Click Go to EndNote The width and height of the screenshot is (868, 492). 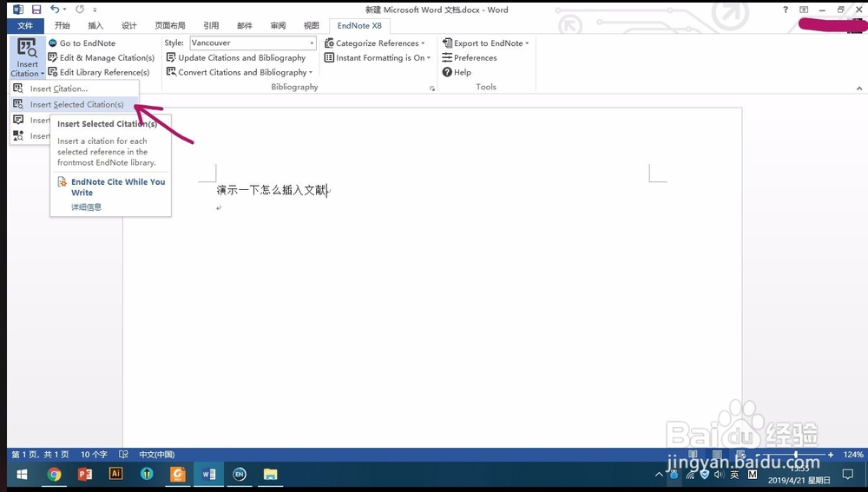(x=82, y=43)
